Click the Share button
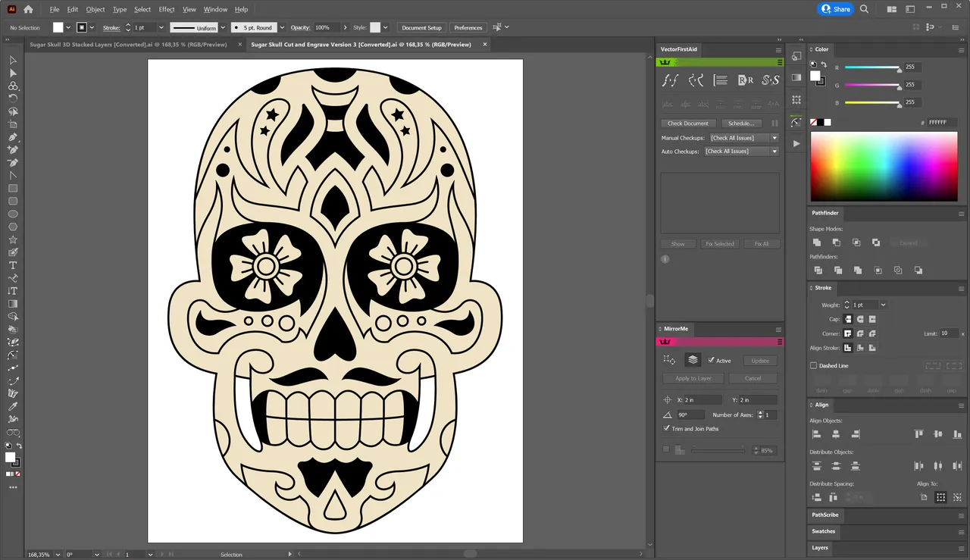This screenshot has height=560, width=970. click(x=835, y=9)
